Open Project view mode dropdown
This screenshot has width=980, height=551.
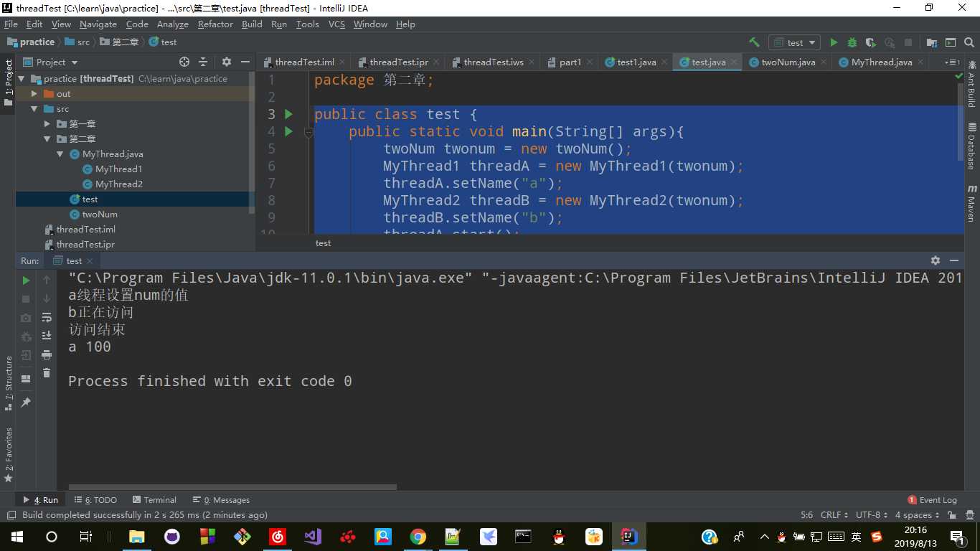50,62
